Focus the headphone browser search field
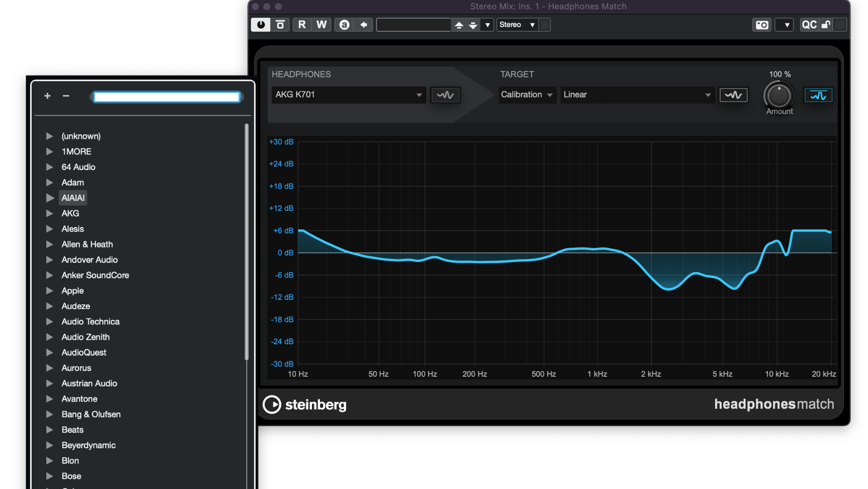This screenshot has width=868, height=489. 167,97
